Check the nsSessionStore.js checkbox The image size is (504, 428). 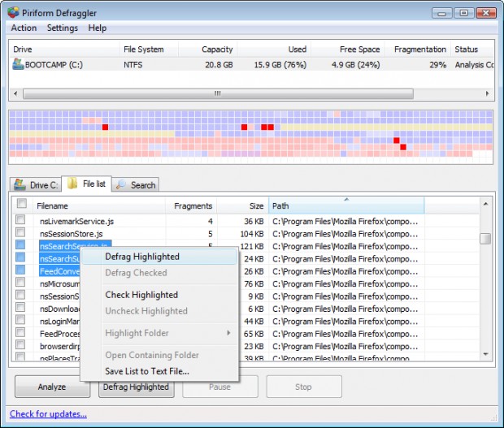tap(20, 232)
